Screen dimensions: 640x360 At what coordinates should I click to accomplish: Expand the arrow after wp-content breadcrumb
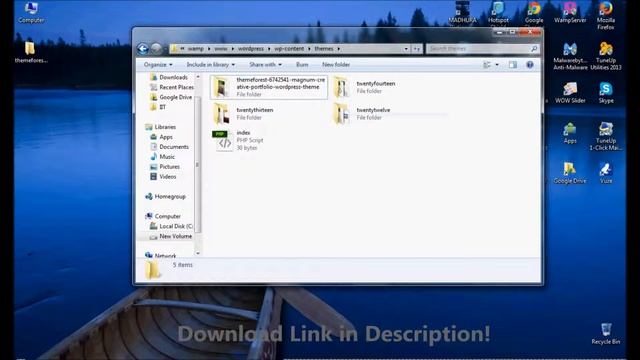coord(309,49)
